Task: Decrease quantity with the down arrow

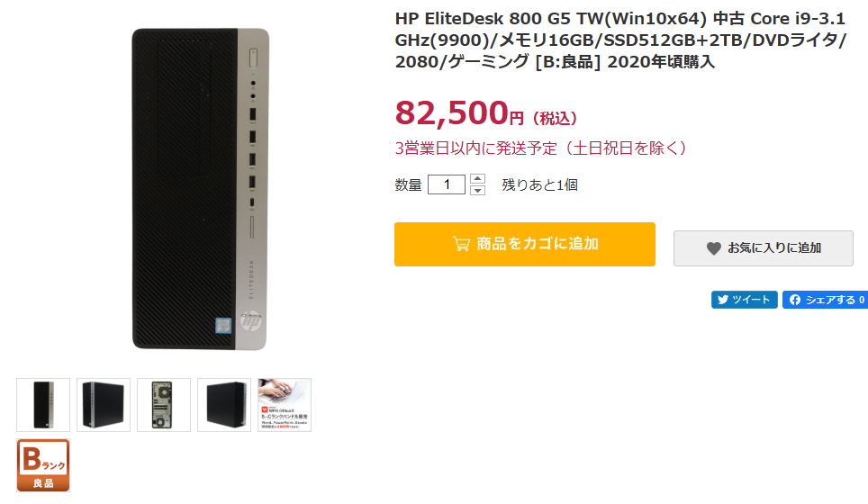Action: coord(477,190)
